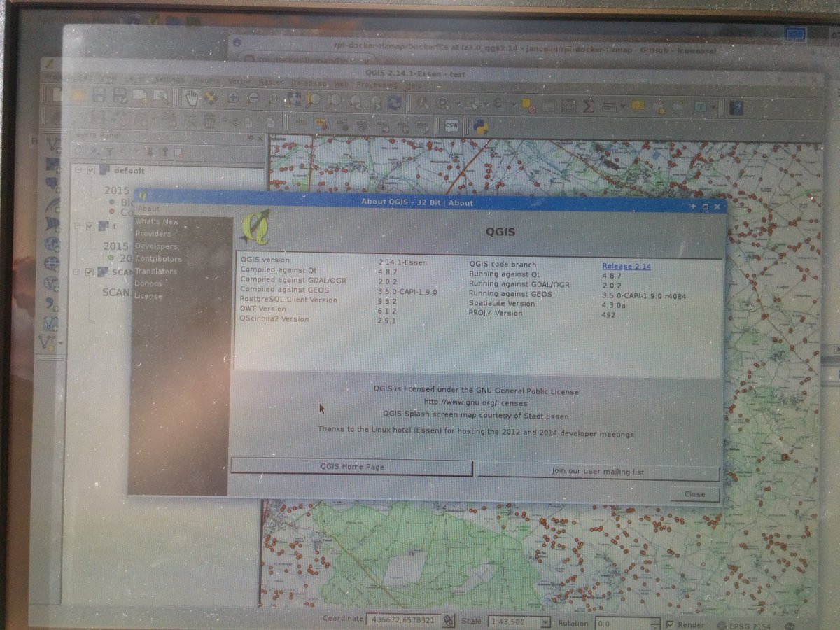Open the Web menu
Image resolution: width=840 pixels, height=630 pixels.
click(341, 83)
